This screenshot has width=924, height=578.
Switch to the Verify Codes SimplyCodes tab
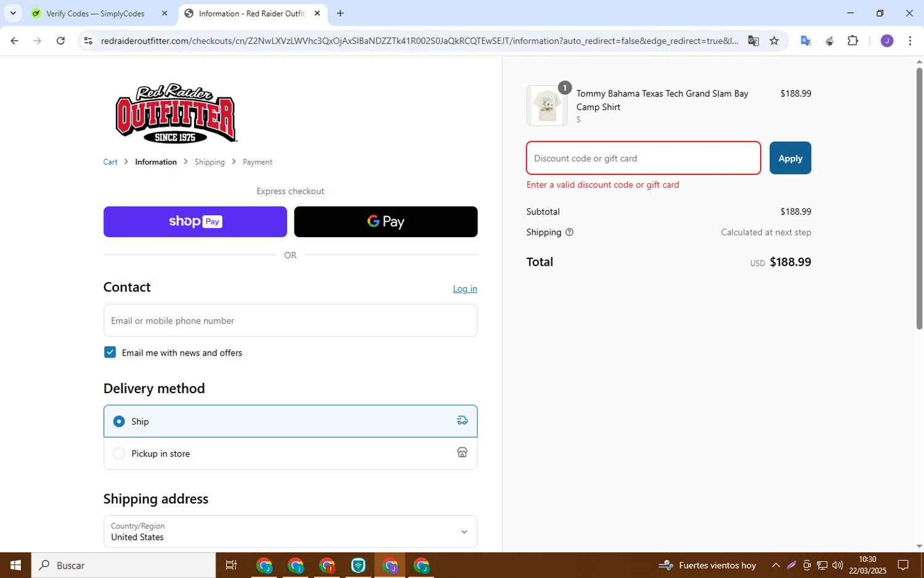[95, 13]
